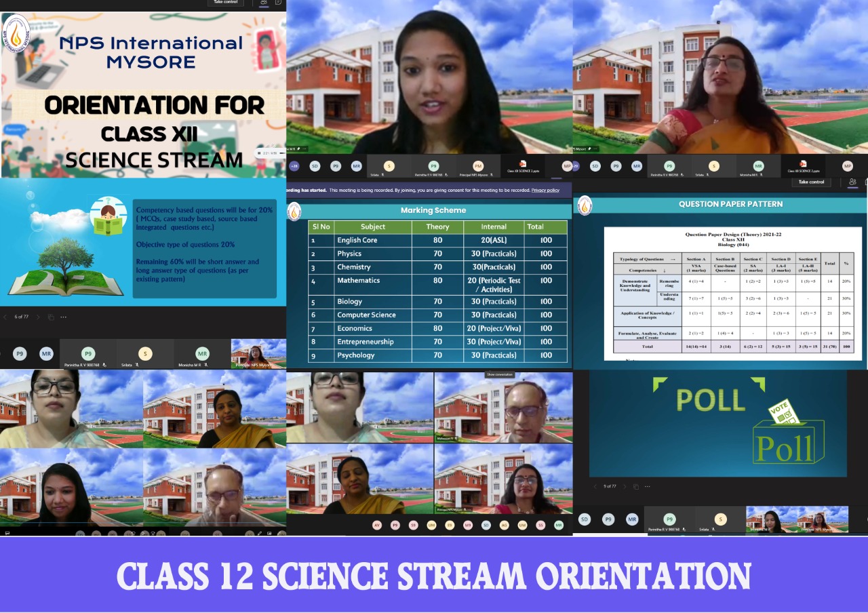Go to next slide after 6 of 77
The image size is (868, 613).
pyautogui.click(x=38, y=317)
